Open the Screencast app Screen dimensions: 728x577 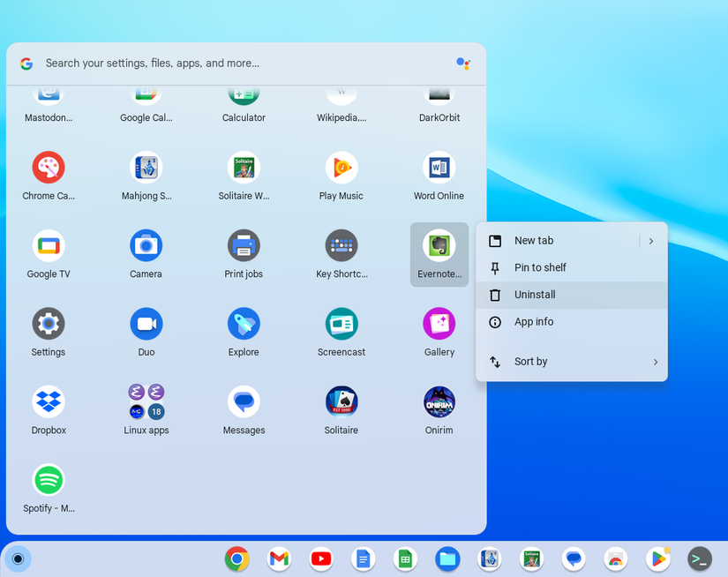point(341,330)
